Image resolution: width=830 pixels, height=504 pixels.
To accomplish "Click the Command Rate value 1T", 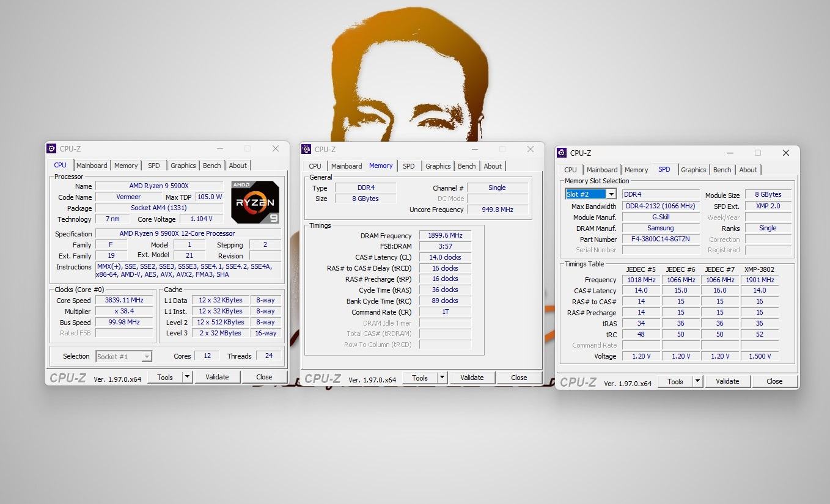I will 444,312.
